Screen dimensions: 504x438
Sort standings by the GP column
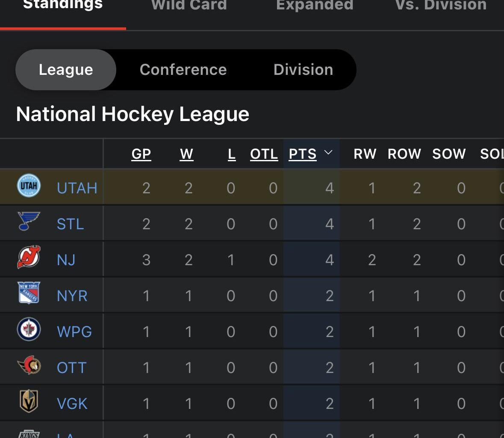(141, 154)
